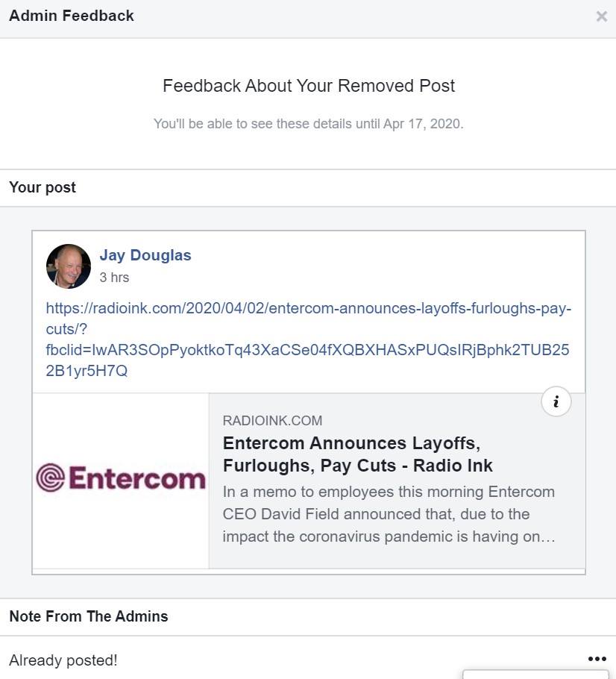Click the RADIOINK.COM source label
Image resolution: width=616 pixels, height=679 pixels.
pos(272,421)
